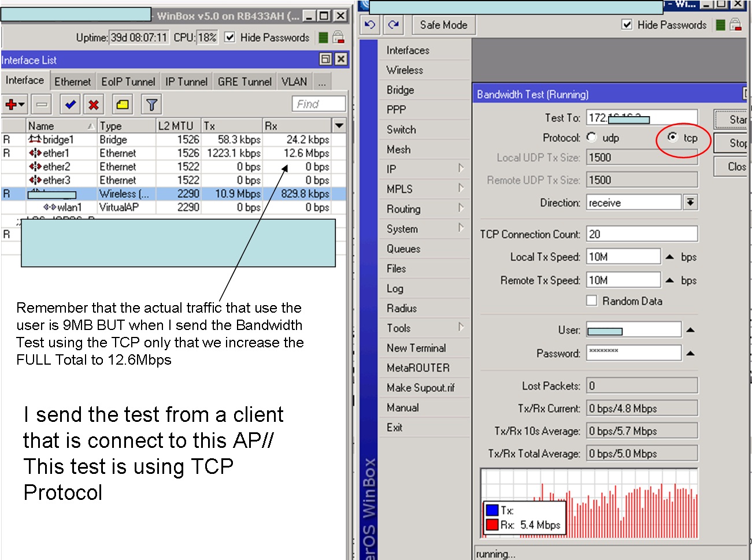Open the Filter funnel tool
This screenshot has width=752, height=560.
coord(151,105)
